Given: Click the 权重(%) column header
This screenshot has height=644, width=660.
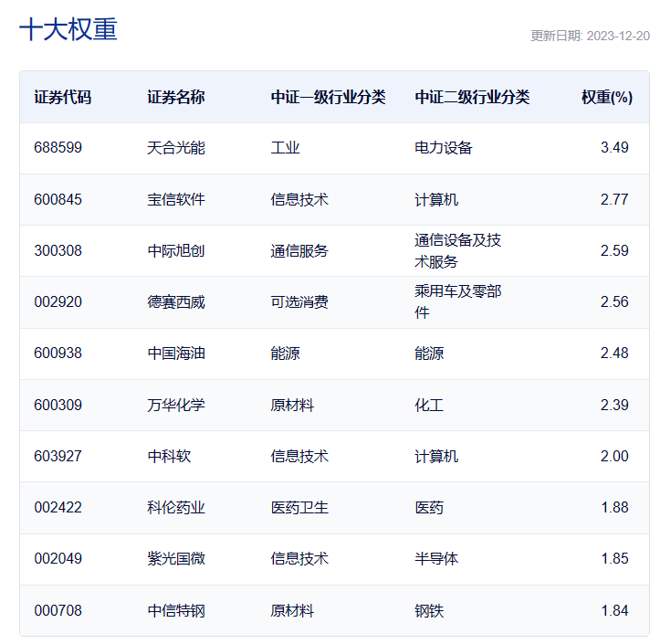Looking at the screenshot, I should pos(607,97).
